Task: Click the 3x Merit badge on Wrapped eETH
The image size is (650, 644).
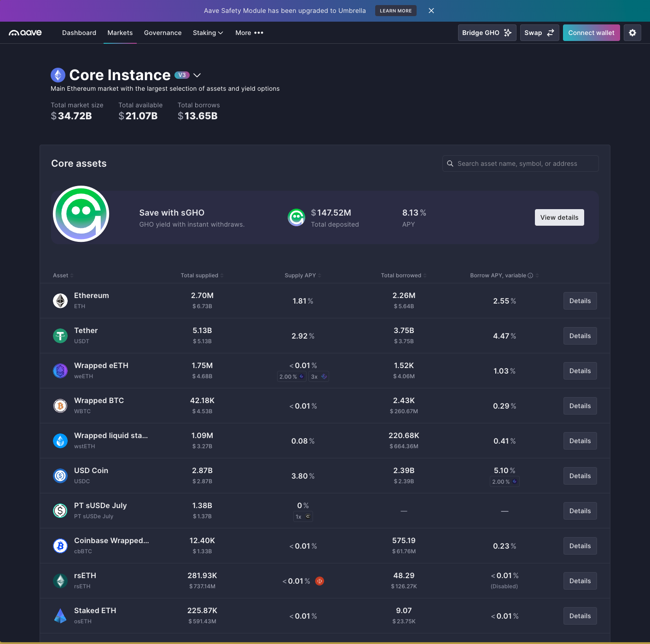Action: pyautogui.click(x=318, y=376)
